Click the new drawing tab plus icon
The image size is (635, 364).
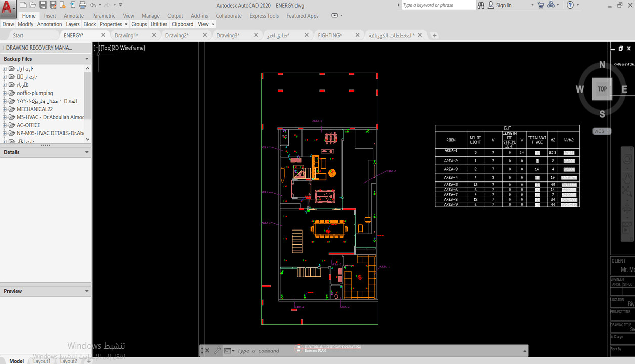434,35
